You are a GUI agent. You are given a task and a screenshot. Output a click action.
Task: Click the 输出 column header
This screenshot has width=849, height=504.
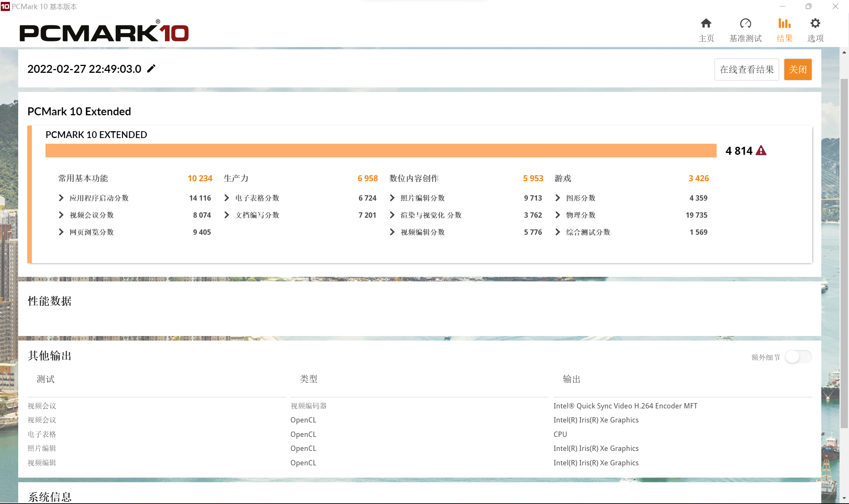coord(571,379)
